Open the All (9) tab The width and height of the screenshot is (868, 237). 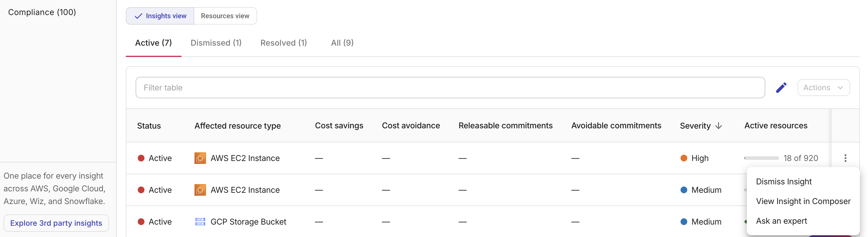pyautogui.click(x=342, y=43)
